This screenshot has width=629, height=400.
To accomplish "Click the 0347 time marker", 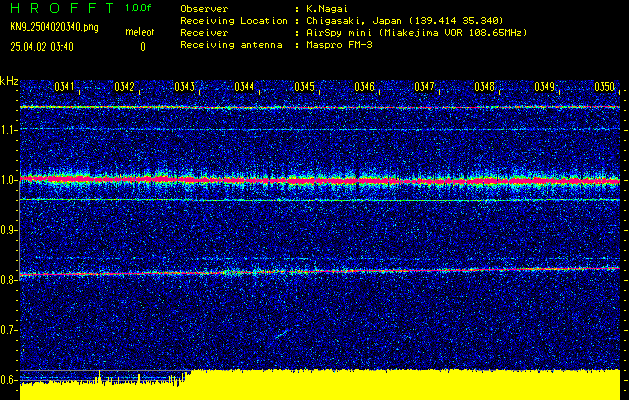I will (x=424, y=87).
